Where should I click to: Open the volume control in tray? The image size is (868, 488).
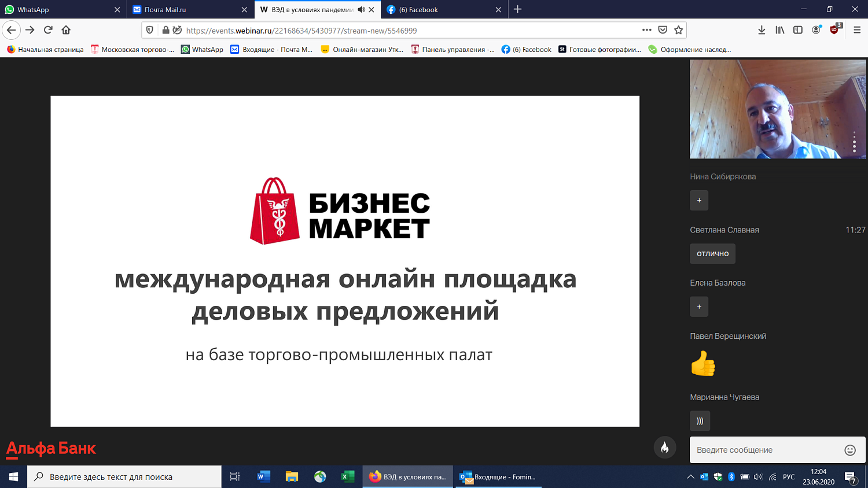[758, 477]
